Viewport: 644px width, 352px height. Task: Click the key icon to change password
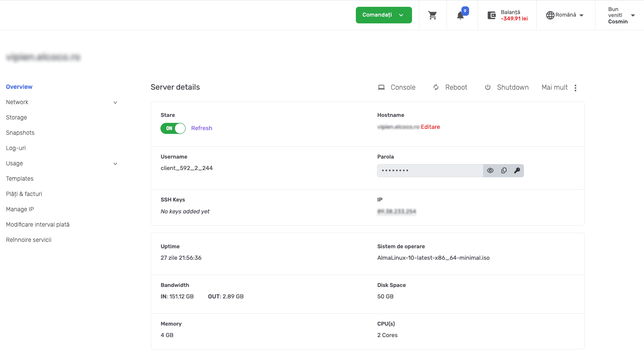[517, 170]
